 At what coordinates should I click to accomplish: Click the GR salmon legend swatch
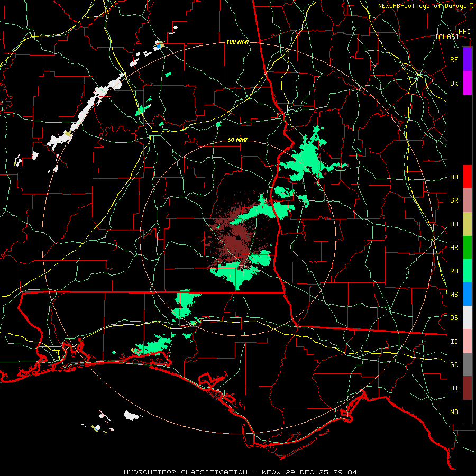[x=467, y=200]
